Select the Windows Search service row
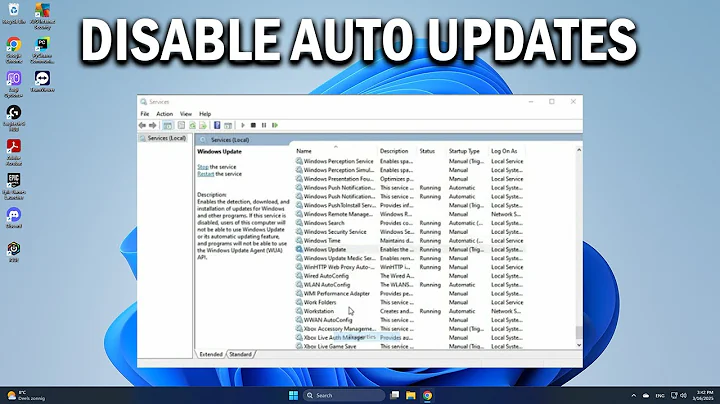The height and width of the screenshot is (404, 720). pos(410,223)
